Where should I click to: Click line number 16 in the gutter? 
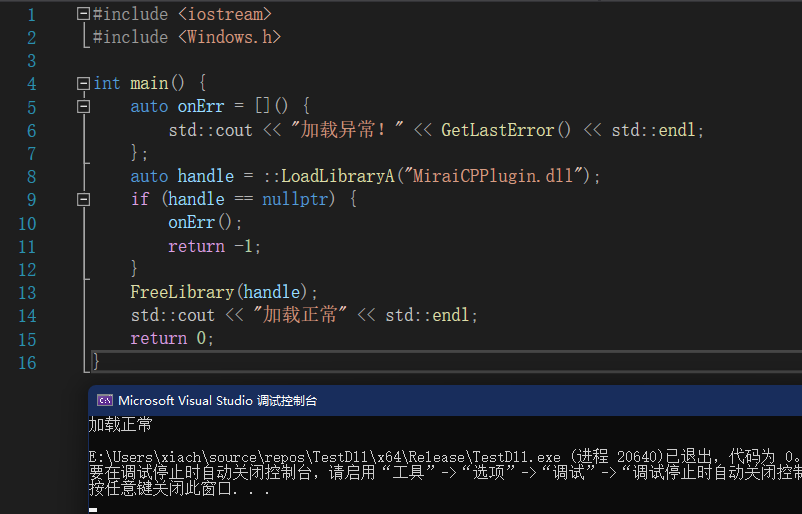click(x=28, y=363)
